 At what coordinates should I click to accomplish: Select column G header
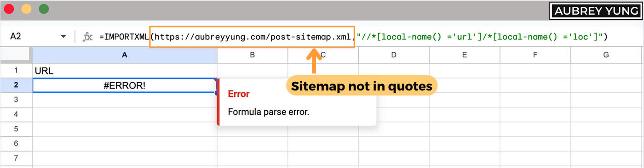(606, 55)
